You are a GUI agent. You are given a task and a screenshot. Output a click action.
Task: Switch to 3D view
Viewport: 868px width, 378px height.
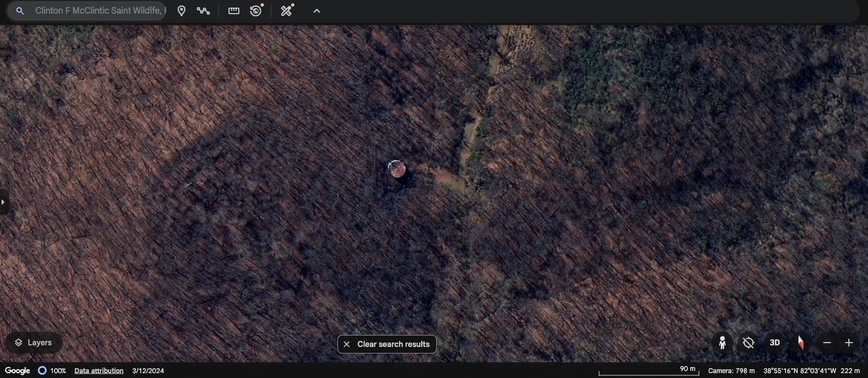pos(775,343)
